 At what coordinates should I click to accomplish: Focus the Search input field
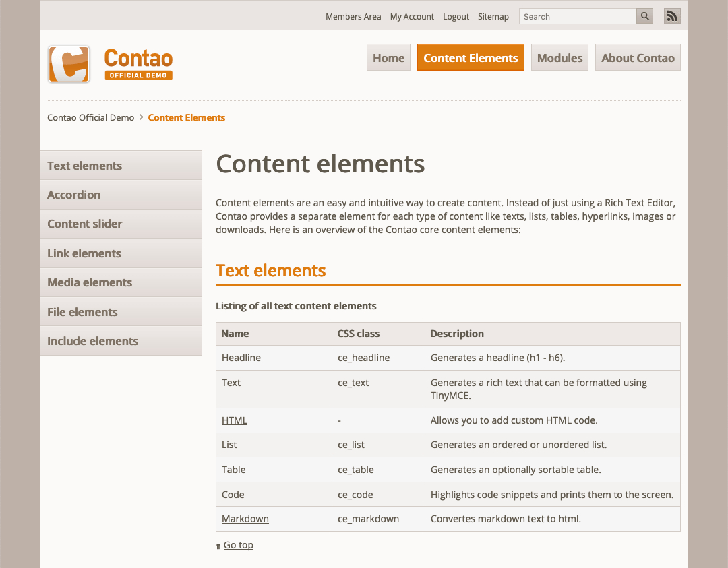point(578,16)
